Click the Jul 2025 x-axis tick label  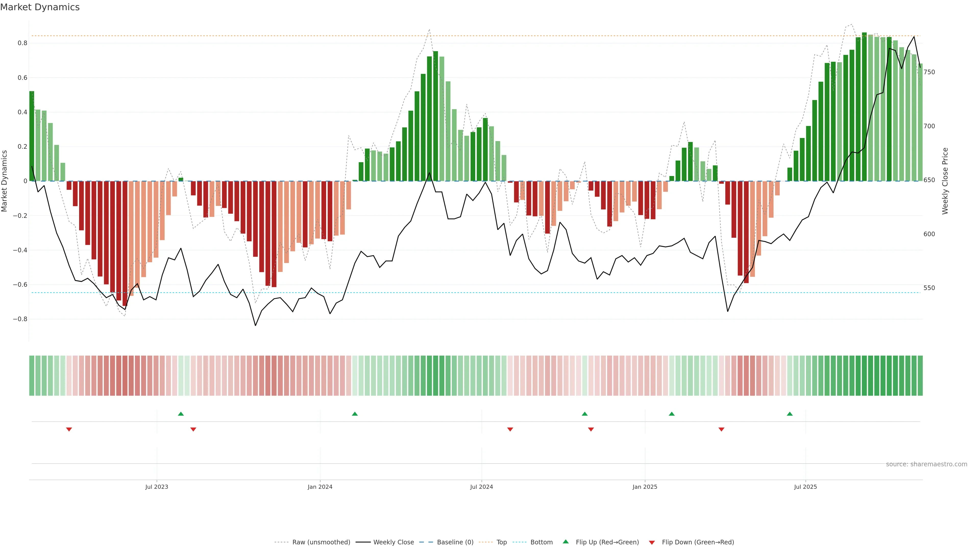click(x=805, y=487)
